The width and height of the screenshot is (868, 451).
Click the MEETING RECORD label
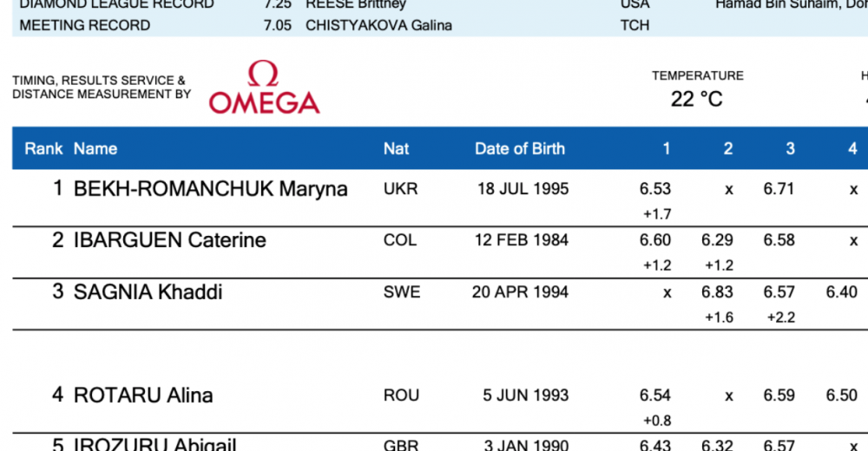point(85,25)
